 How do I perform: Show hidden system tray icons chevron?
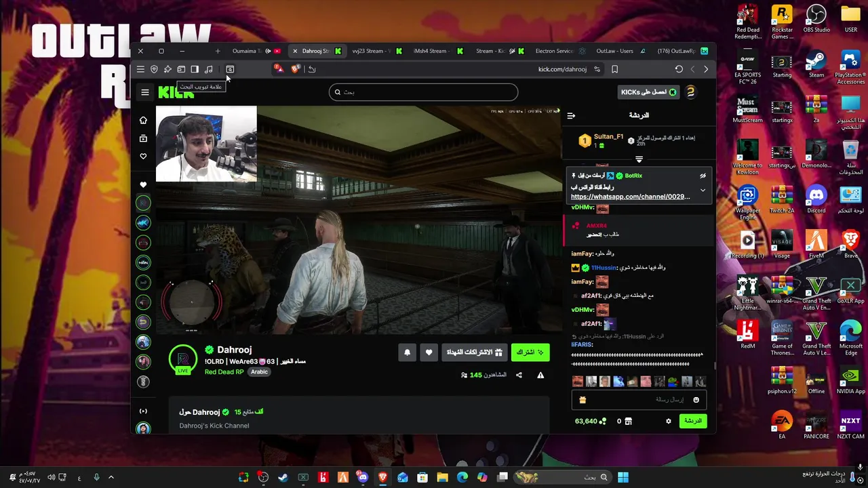111,477
